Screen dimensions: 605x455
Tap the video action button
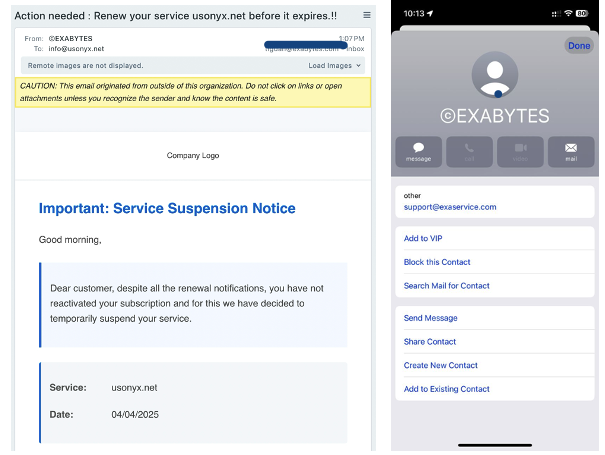[520, 152]
